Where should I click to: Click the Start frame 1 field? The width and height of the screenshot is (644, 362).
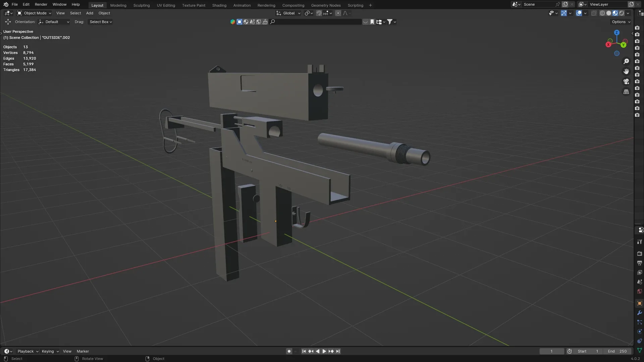[588, 351]
